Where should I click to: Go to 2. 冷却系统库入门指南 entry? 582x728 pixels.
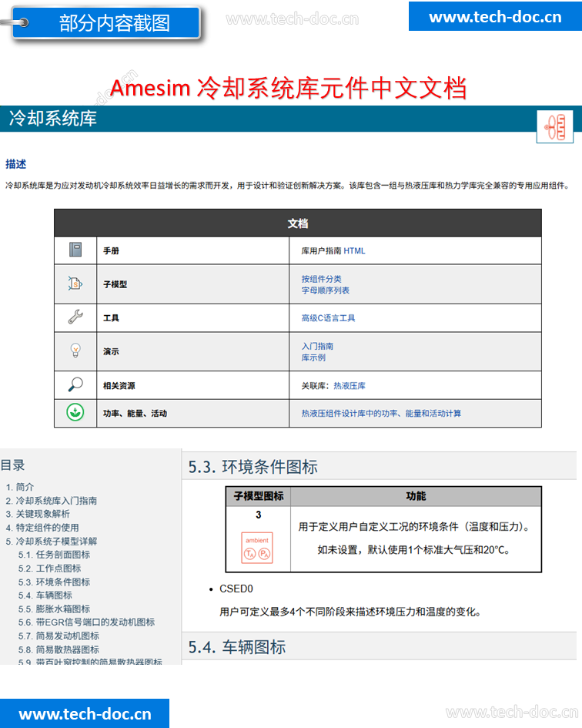point(52,501)
